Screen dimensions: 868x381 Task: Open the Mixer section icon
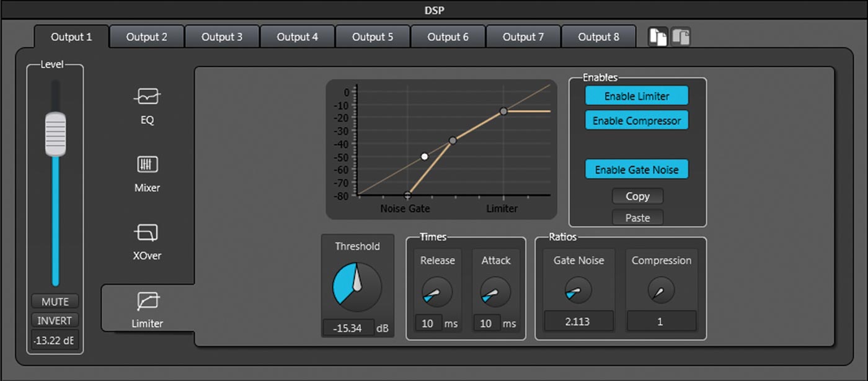pyautogui.click(x=147, y=165)
